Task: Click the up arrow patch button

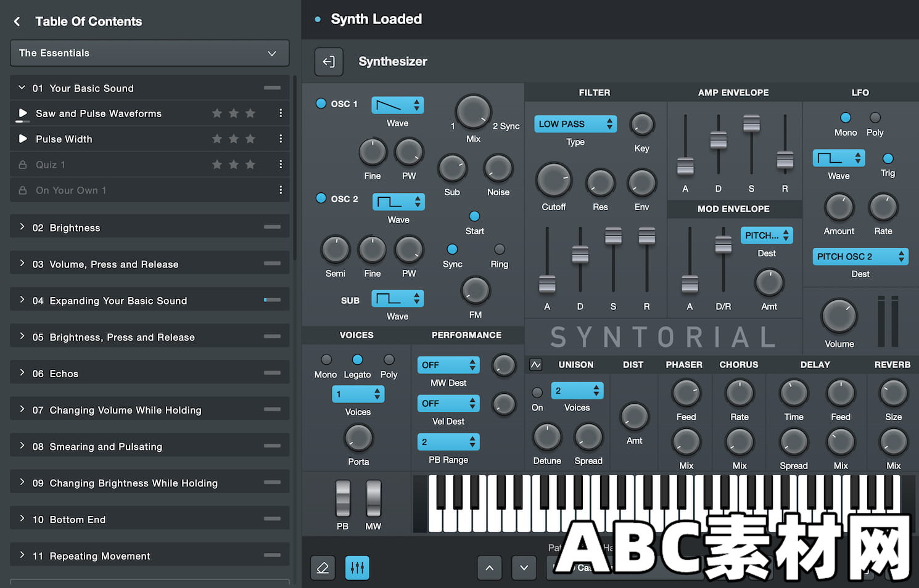Action: tap(489, 568)
